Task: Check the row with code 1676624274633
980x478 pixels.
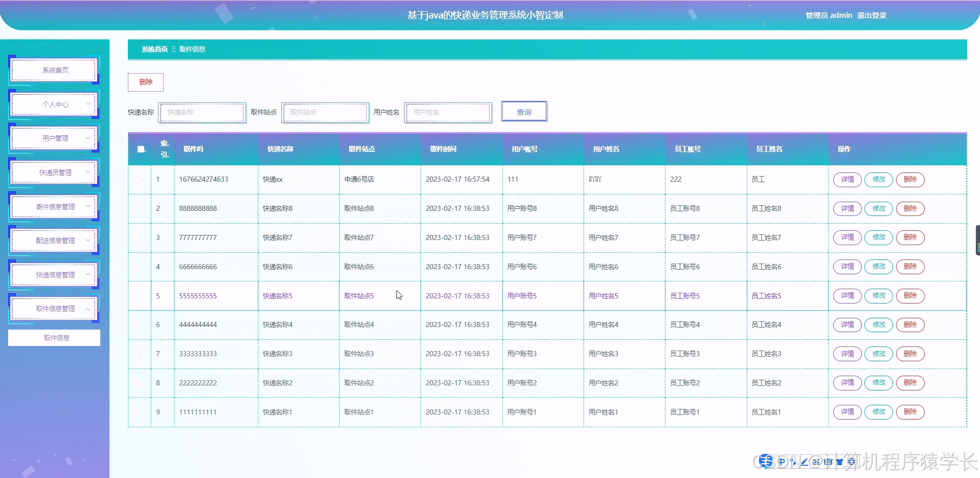Action: click(x=137, y=180)
